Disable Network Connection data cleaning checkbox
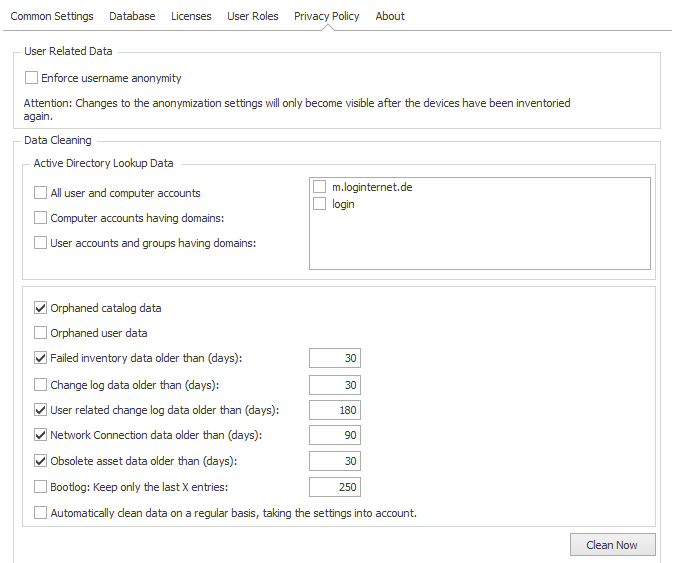 point(40,435)
